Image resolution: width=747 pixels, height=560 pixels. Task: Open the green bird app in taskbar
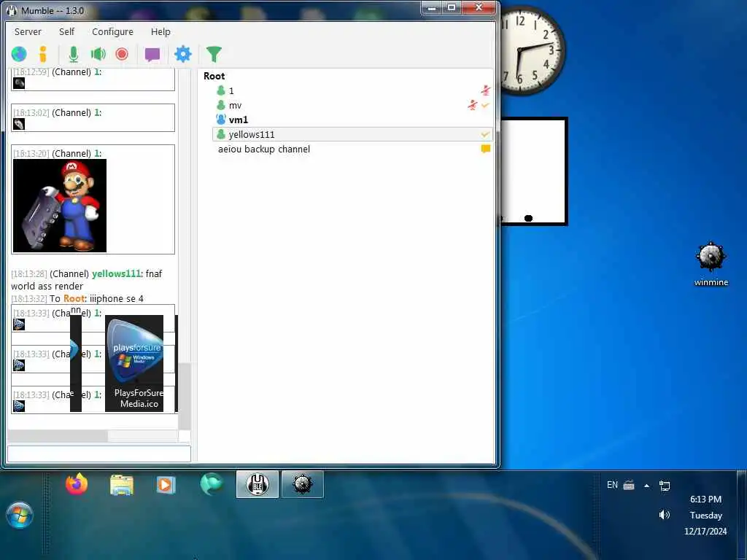point(212,485)
